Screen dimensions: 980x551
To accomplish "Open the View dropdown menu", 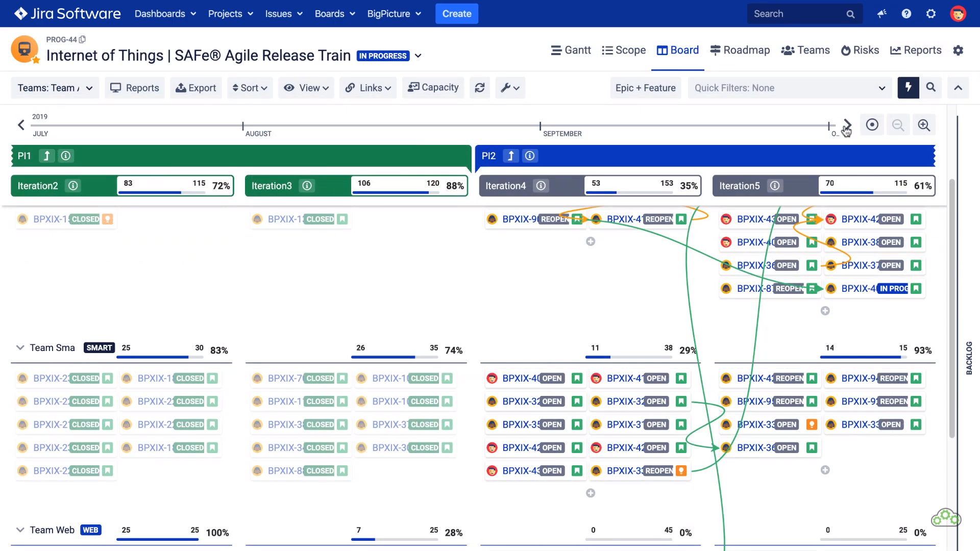I will click(306, 87).
